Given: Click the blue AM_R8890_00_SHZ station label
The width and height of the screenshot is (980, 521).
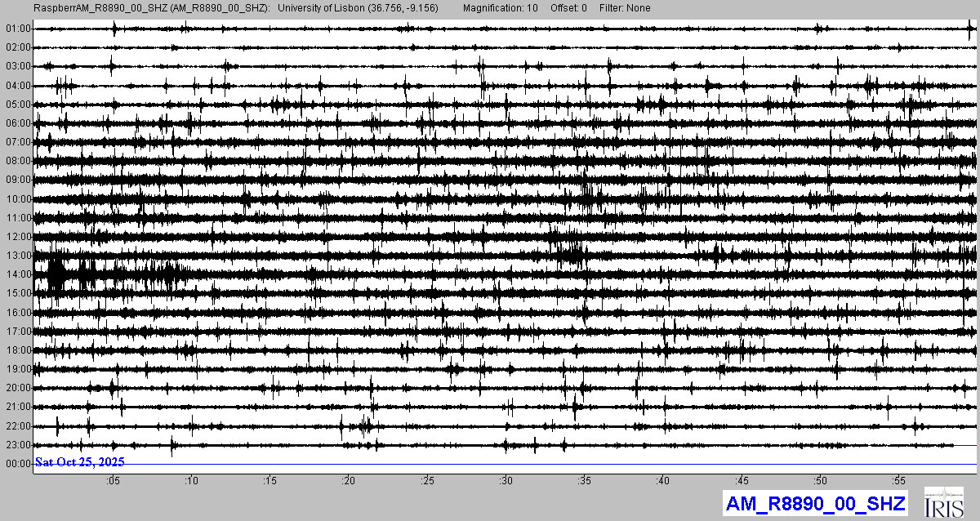Looking at the screenshot, I should [815, 504].
